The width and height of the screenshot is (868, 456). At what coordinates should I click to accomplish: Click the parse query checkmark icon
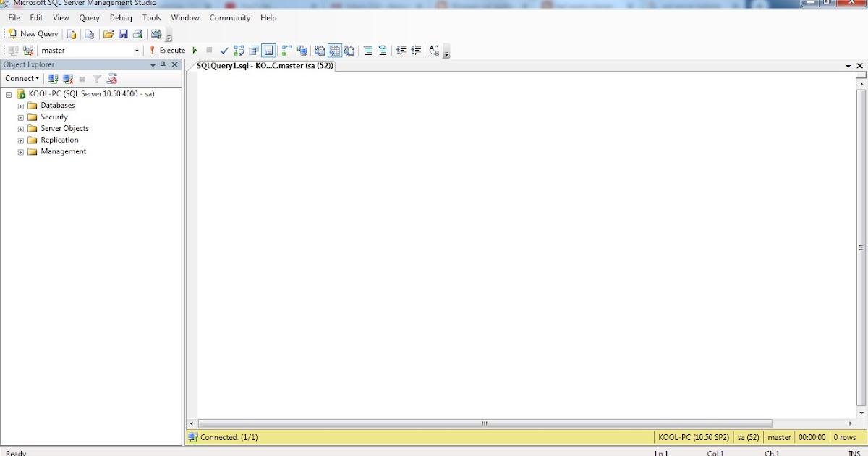point(224,50)
